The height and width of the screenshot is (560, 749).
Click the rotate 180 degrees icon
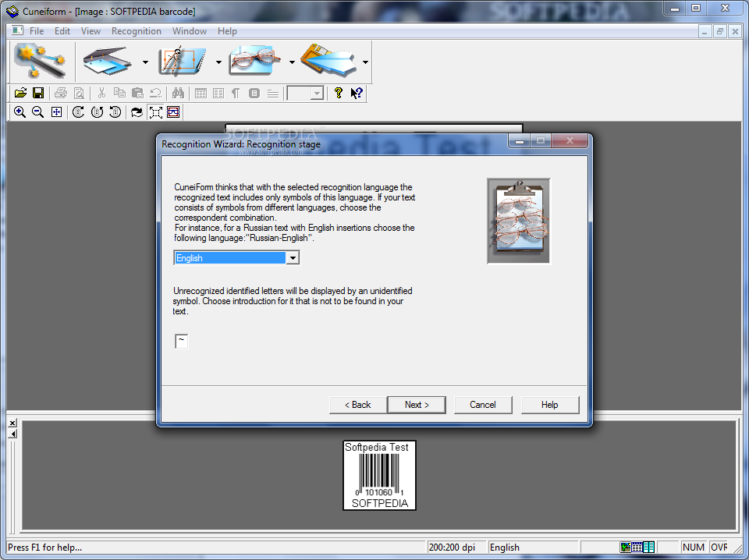pyautogui.click(x=97, y=112)
